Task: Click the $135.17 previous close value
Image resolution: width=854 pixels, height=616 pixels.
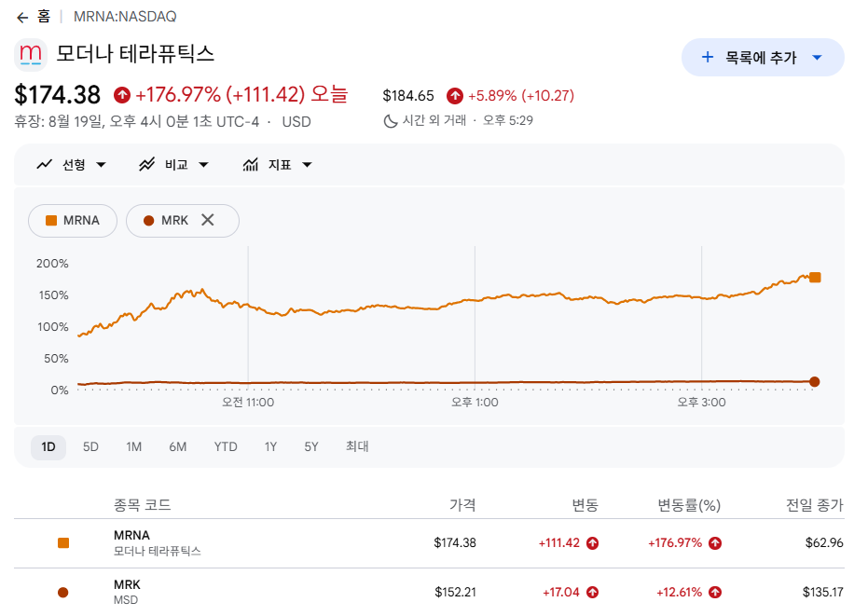Action: tap(823, 593)
